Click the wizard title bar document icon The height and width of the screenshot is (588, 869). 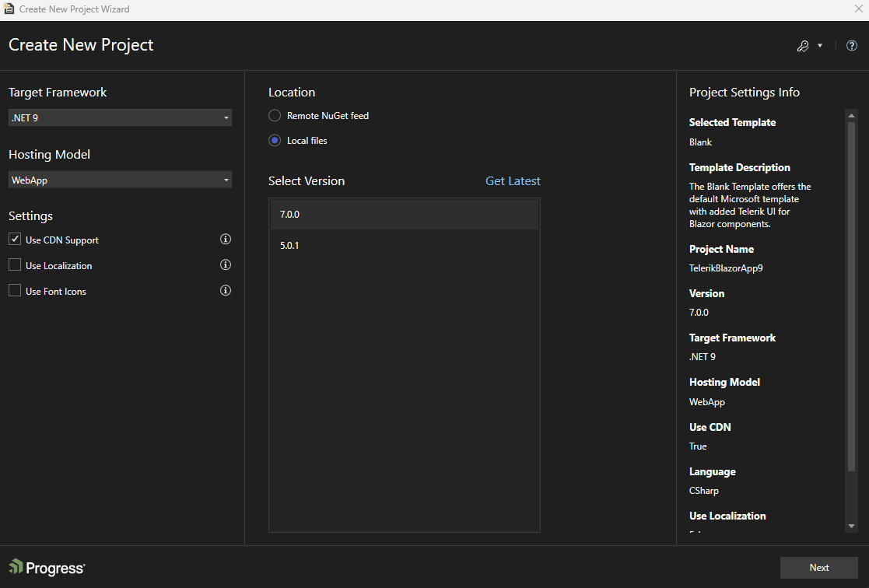coord(9,9)
